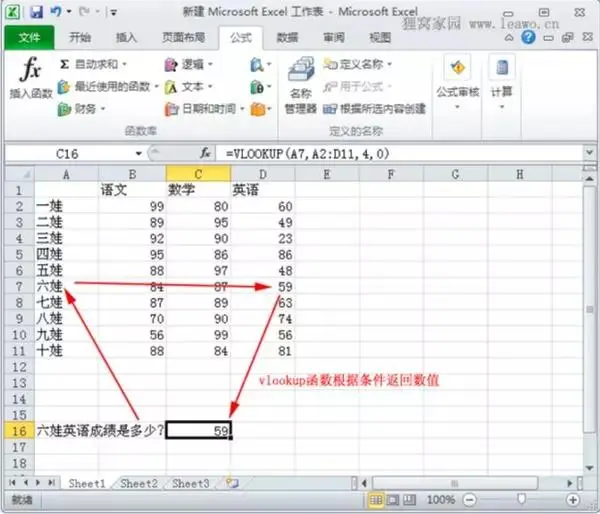The image size is (600, 514).
Task: Click the vertical scrollbar down arrow
Action: click(589, 468)
